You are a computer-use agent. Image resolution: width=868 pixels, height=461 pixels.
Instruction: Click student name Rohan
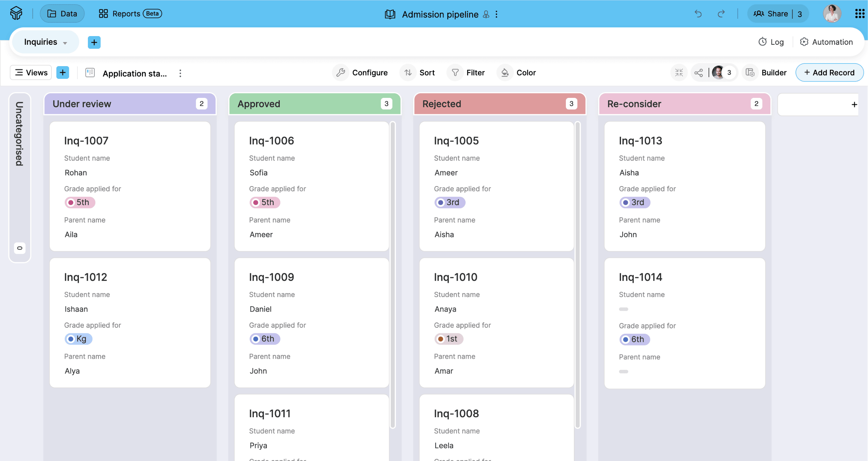76,173
